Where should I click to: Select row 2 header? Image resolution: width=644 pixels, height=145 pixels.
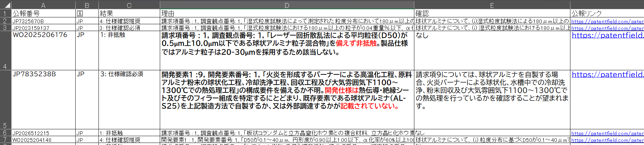[x=6, y=21]
